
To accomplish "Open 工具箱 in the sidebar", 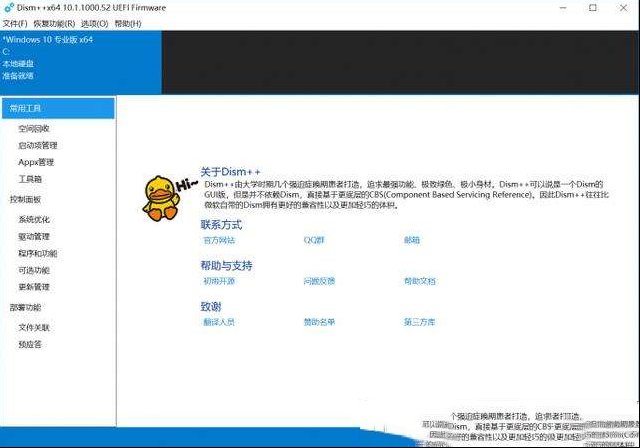I will click(30, 179).
